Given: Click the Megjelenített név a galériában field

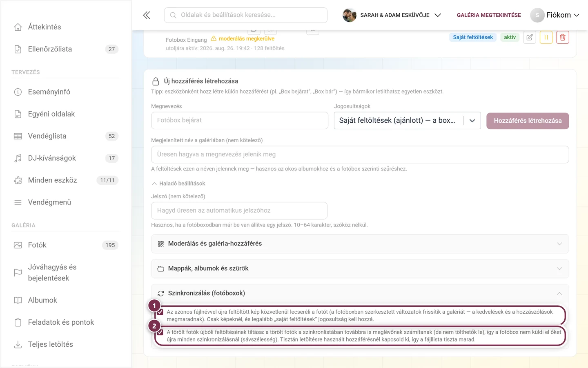Looking at the screenshot, I should pos(360,155).
